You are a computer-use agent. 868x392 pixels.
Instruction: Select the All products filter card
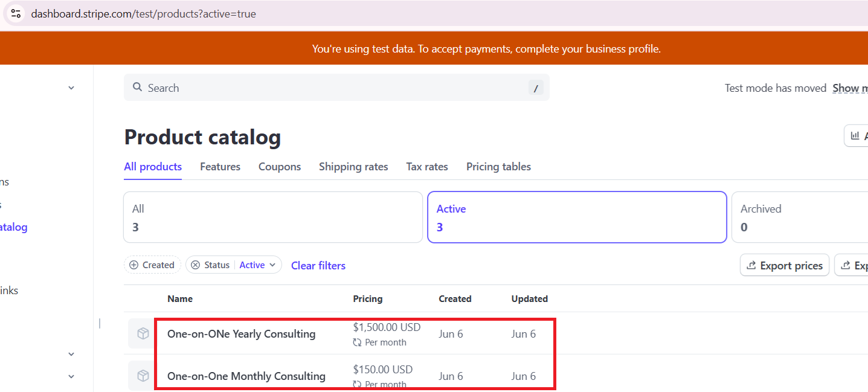(x=272, y=217)
